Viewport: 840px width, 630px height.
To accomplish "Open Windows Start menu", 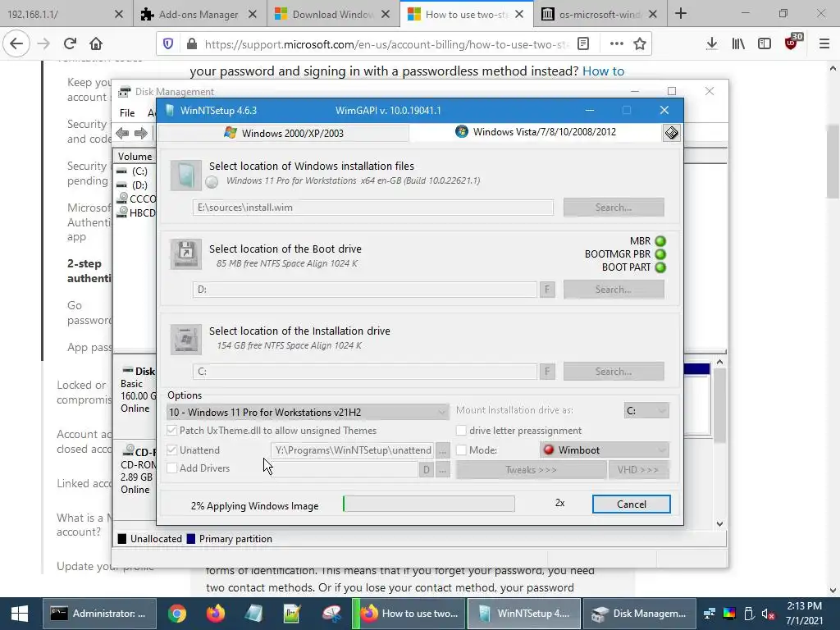I will [x=20, y=614].
